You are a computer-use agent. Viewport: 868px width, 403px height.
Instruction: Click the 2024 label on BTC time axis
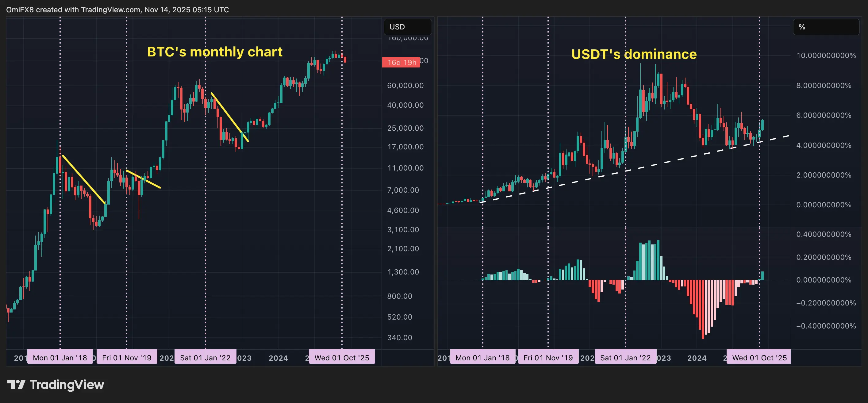coord(278,358)
